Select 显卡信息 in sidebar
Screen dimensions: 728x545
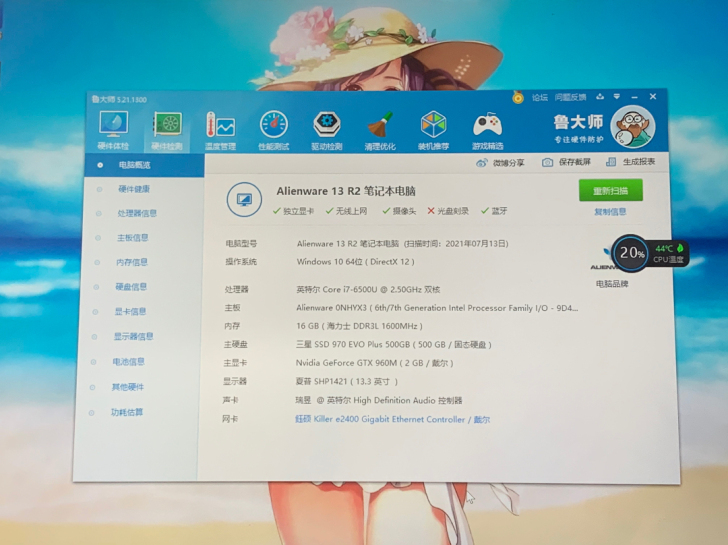130,311
